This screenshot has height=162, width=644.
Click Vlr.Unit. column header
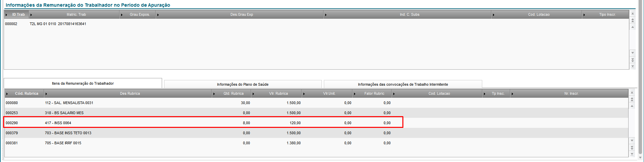click(328, 93)
